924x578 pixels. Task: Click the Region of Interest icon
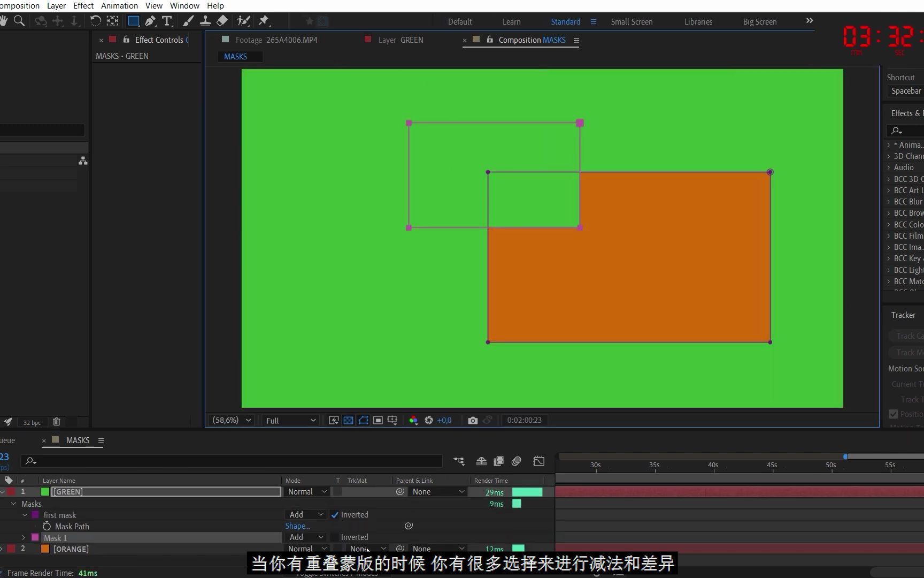[x=378, y=420]
